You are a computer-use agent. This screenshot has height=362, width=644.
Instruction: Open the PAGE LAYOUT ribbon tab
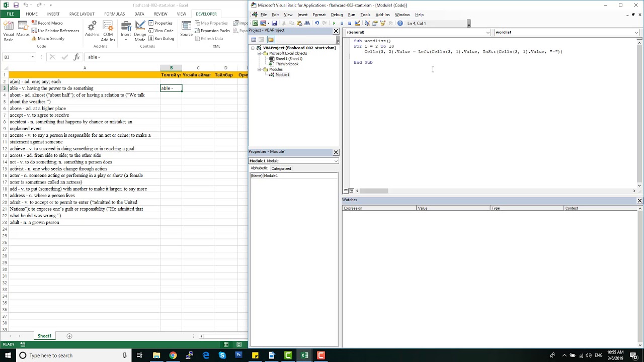tap(82, 14)
